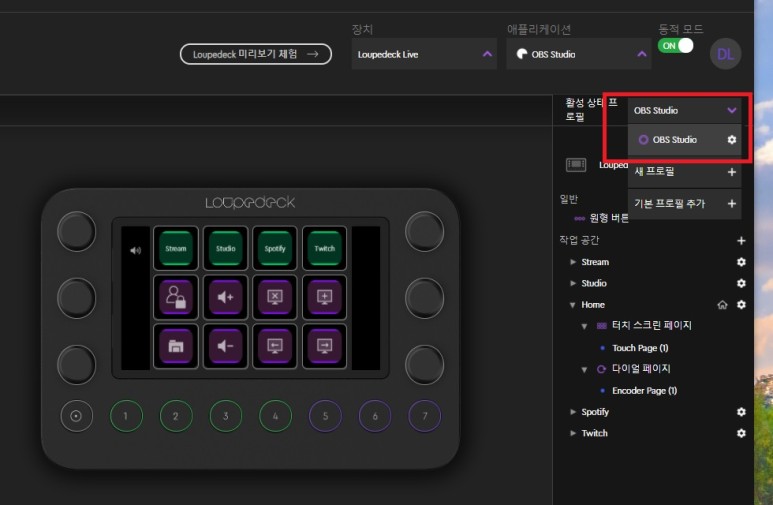Click round button 6 on device
The image size is (773, 505).
pos(375,416)
